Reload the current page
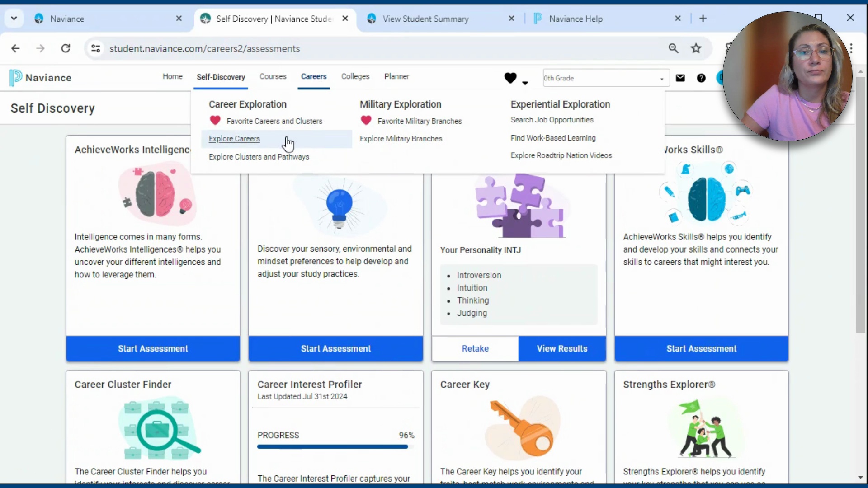This screenshot has width=868, height=488. point(66,48)
